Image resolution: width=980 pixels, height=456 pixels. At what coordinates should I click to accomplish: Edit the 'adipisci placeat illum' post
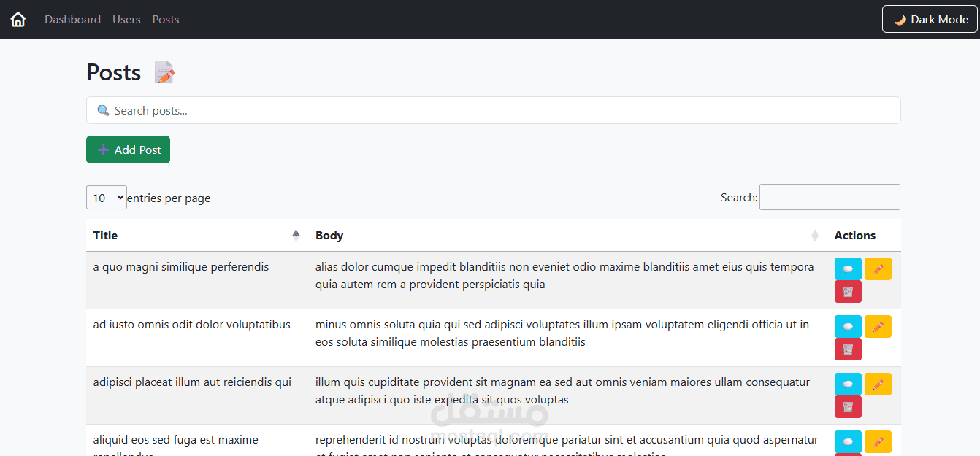point(878,384)
